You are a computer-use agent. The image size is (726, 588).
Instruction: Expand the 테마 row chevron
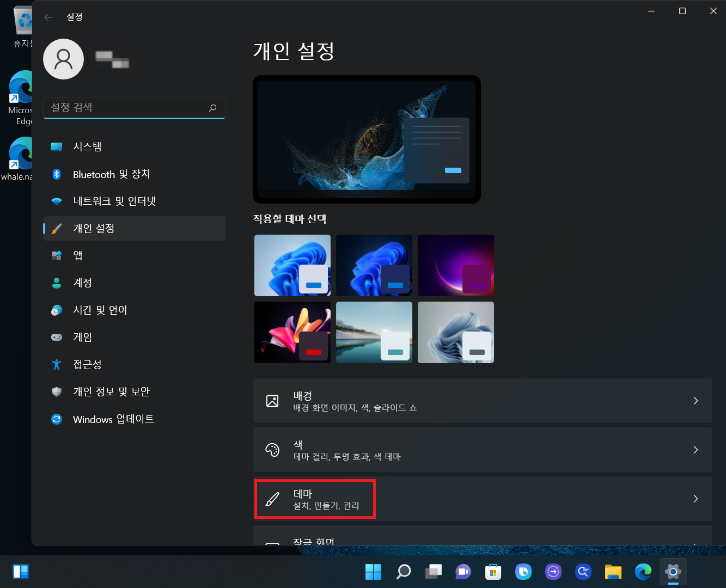pyautogui.click(x=696, y=499)
